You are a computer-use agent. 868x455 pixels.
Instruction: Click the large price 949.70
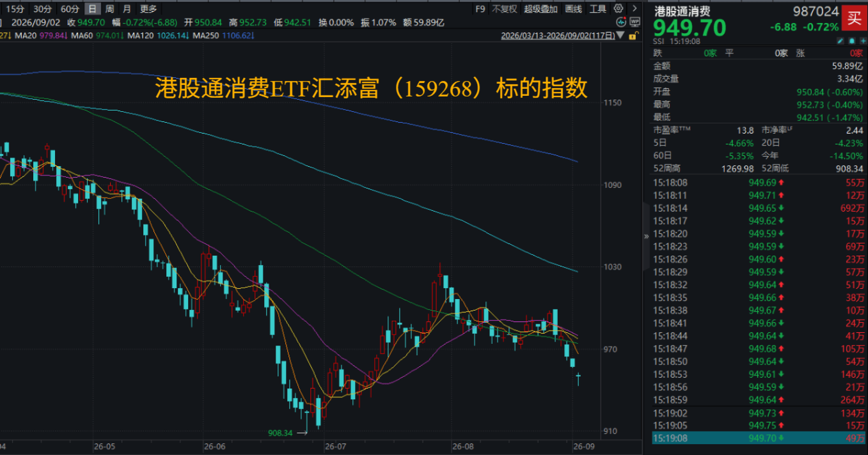tap(690, 28)
